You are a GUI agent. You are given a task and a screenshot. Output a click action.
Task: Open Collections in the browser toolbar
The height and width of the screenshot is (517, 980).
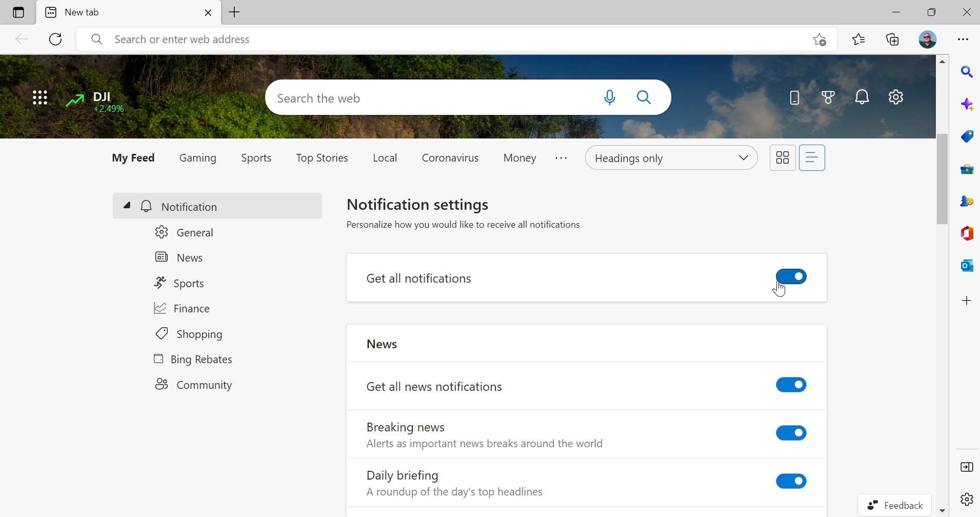pyautogui.click(x=894, y=39)
